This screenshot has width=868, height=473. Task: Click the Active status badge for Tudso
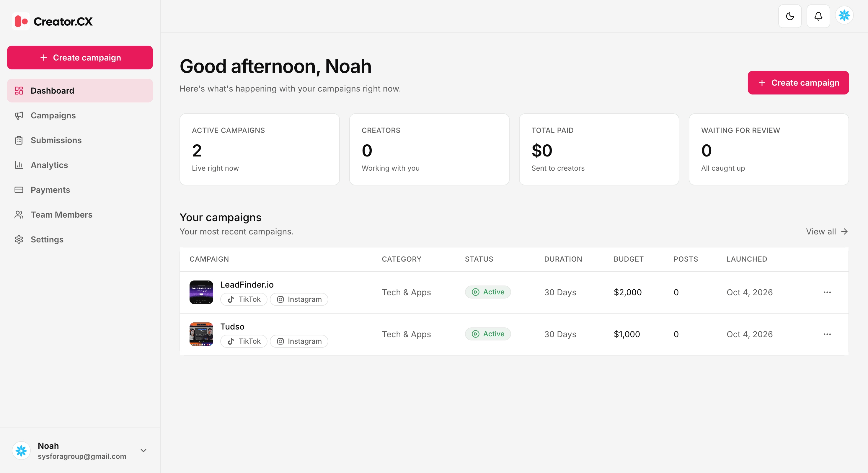click(x=488, y=334)
